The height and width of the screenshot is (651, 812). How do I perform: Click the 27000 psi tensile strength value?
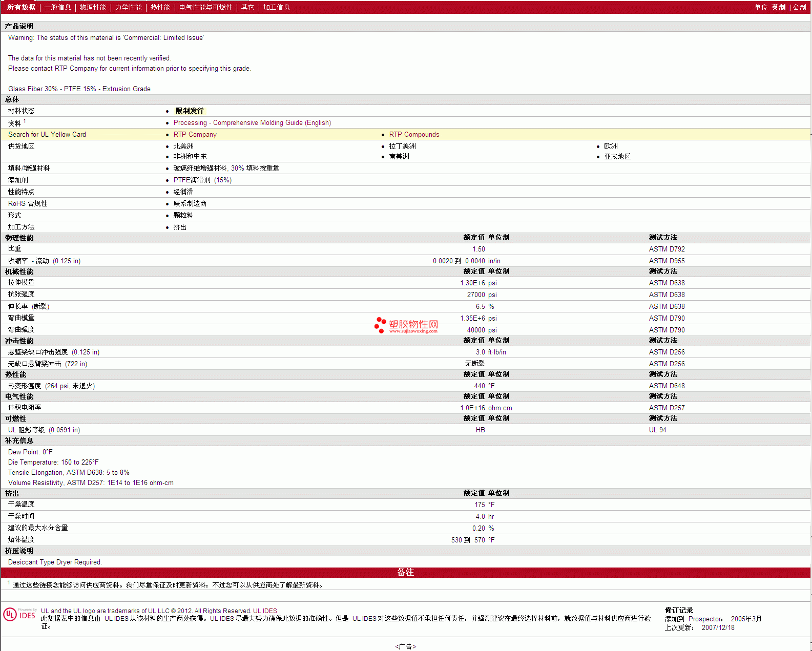point(482,295)
